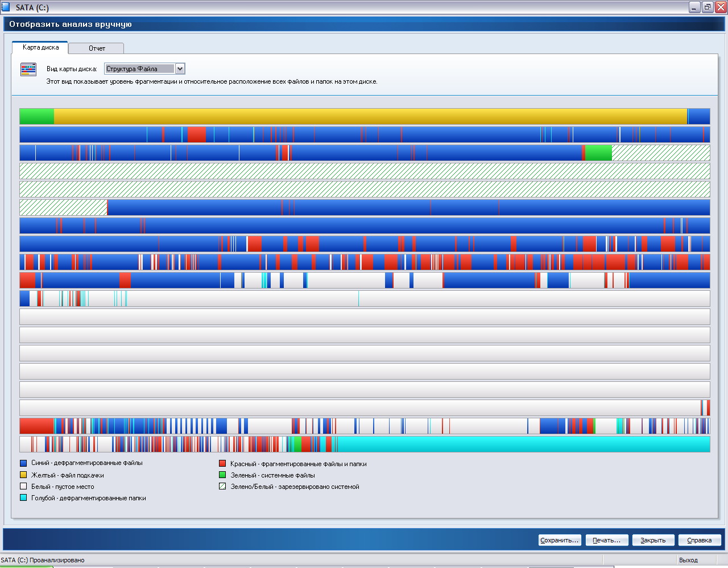Click the red "Красный" fragmented files legend swatch
The image size is (728, 568).
pyautogui.click(x=222, y=464)
